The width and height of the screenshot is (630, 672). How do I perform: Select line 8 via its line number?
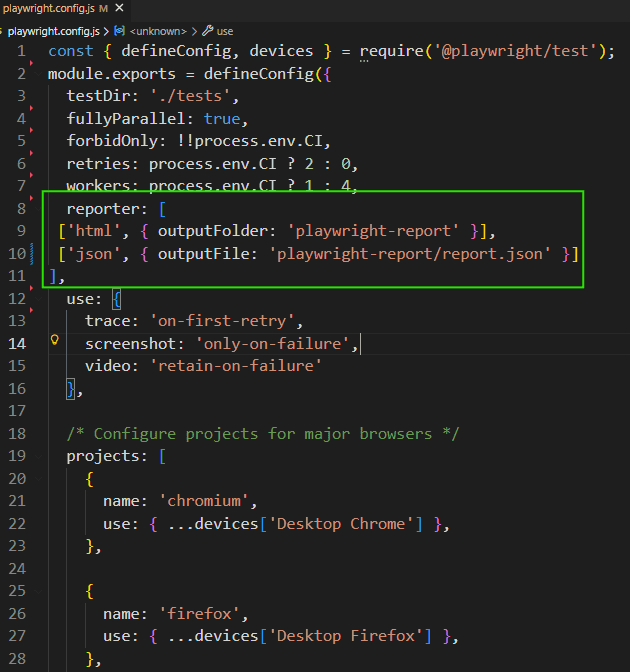[x=20, y=208]
